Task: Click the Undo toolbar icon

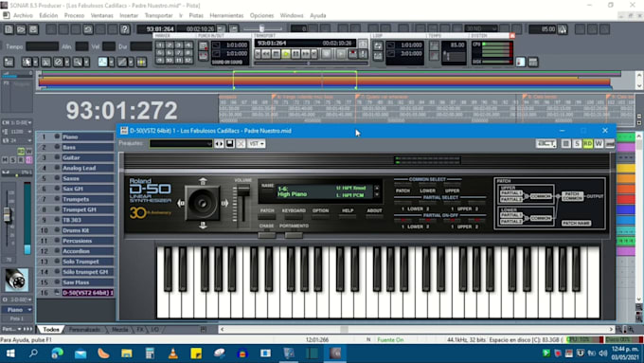Action: 88,29
